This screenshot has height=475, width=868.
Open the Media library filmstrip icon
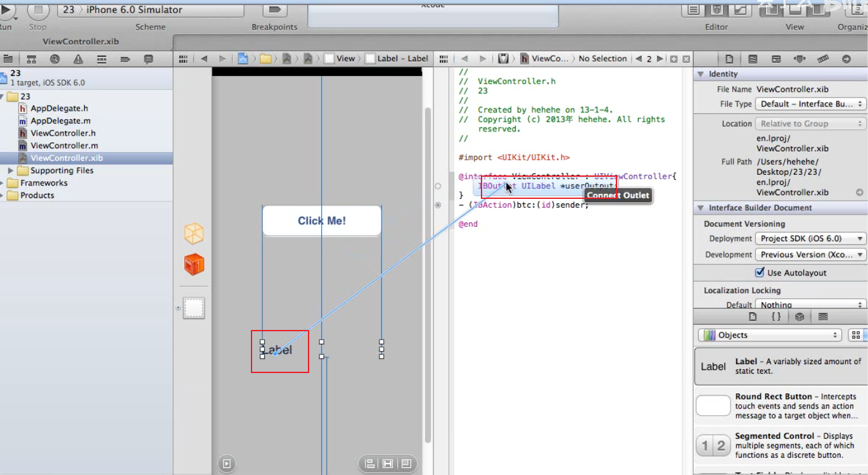[823, 316]
